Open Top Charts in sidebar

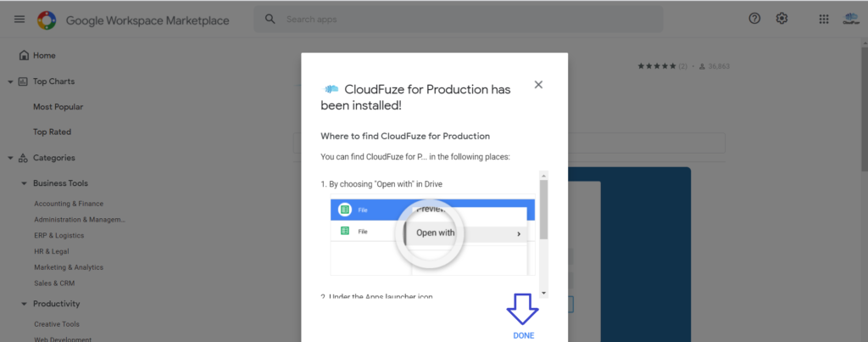[53, 81]
